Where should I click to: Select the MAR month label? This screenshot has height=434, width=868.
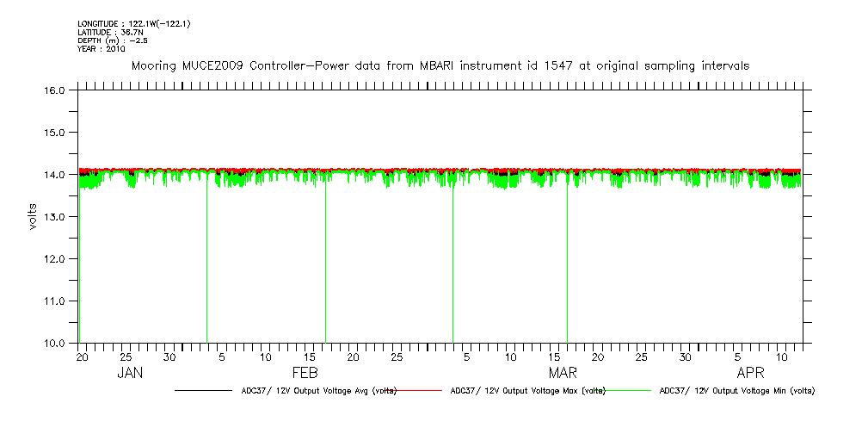pyautogui.click(x=563, y=374)
